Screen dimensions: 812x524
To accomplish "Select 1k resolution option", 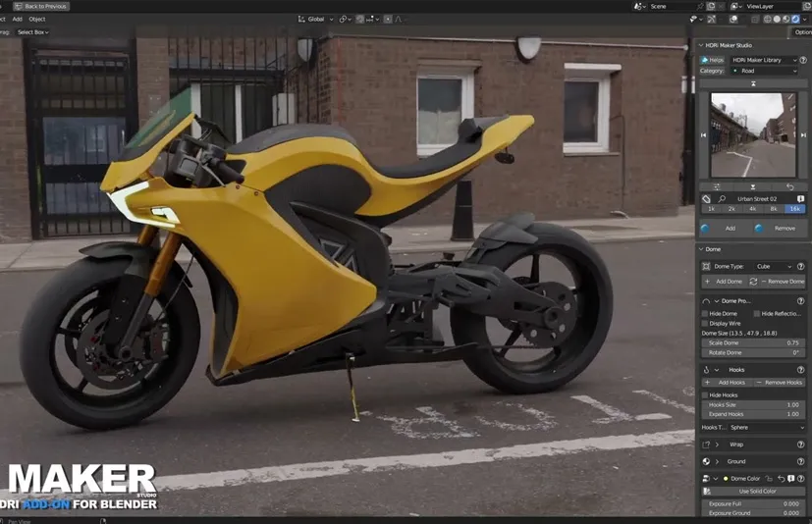I will pos(712,209).
